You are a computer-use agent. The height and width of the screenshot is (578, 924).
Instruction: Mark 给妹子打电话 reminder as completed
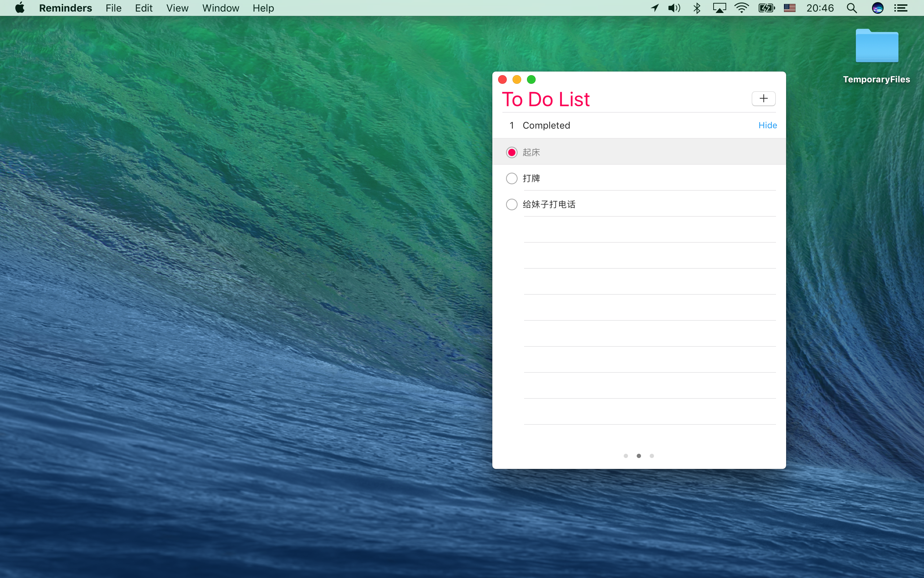click(512, 204)
